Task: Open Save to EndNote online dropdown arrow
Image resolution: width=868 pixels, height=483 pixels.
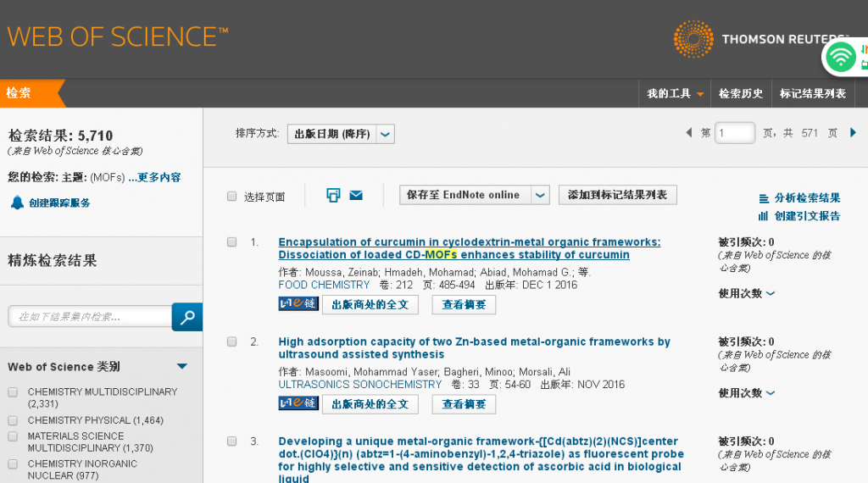Action: coord(540,195)
